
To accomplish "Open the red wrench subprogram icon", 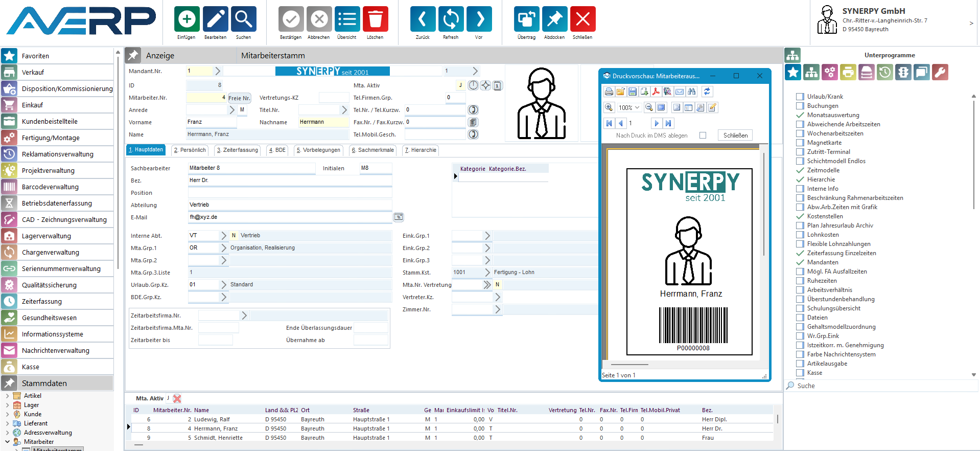I will pos(940,72).
